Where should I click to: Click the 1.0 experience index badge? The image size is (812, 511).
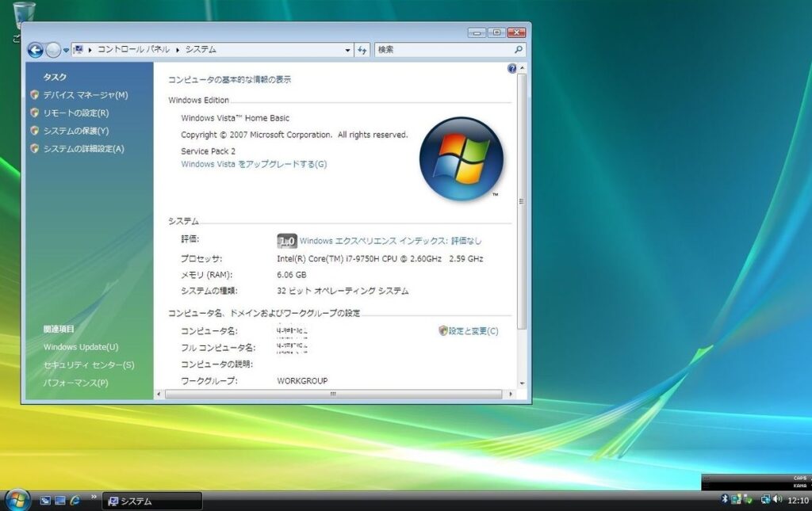[x=287, y=241]
